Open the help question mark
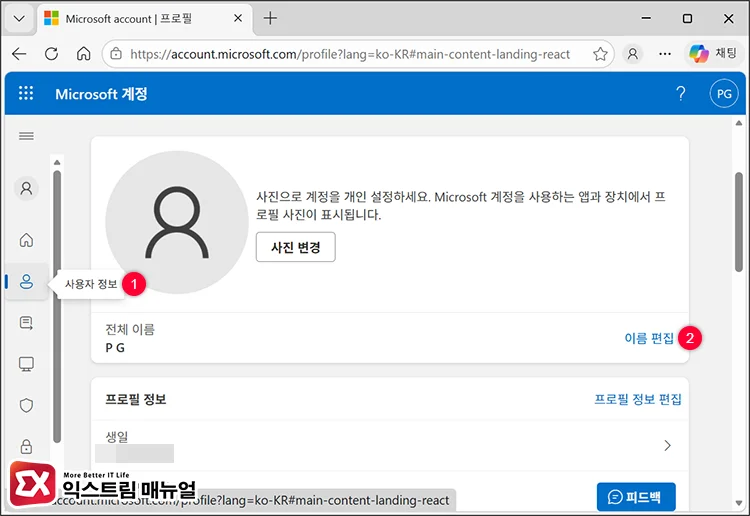This screenshot has width=750, height=516. 681,93
